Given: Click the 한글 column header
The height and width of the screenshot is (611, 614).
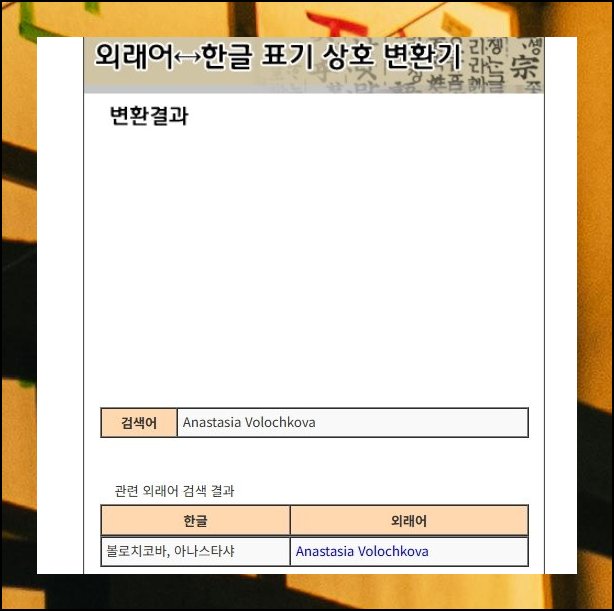Looking at the screenshot, I should [x=195, y=521].
